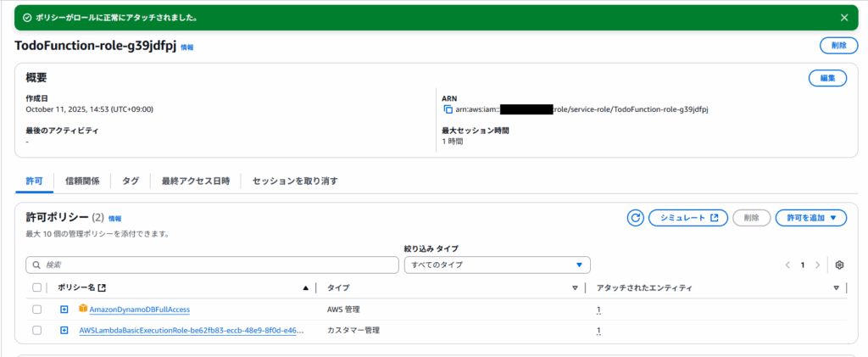868x357 pixels.
Task: Refresh the permissions policies list
Action: 636,218
